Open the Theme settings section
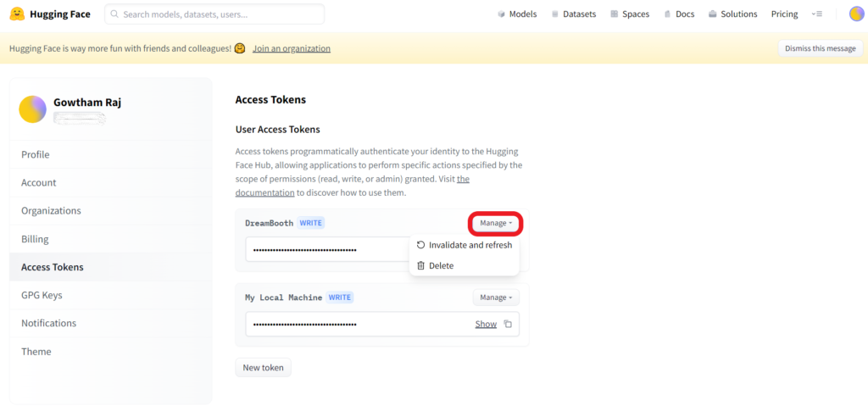 [111, 352]
